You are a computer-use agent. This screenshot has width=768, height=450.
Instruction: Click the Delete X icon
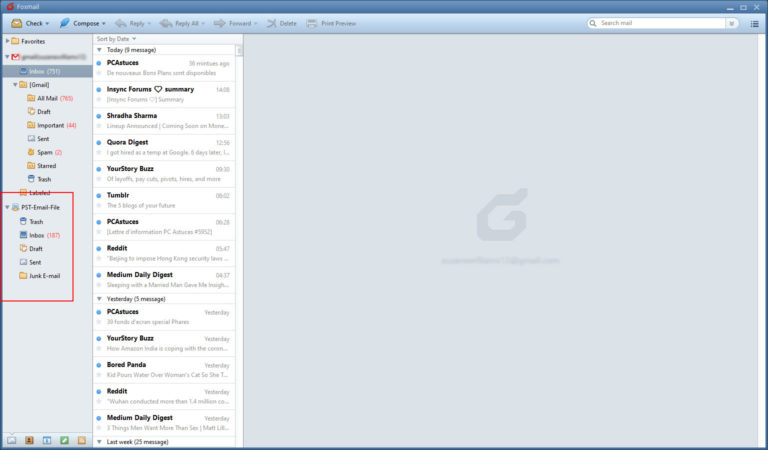(271, 23)
